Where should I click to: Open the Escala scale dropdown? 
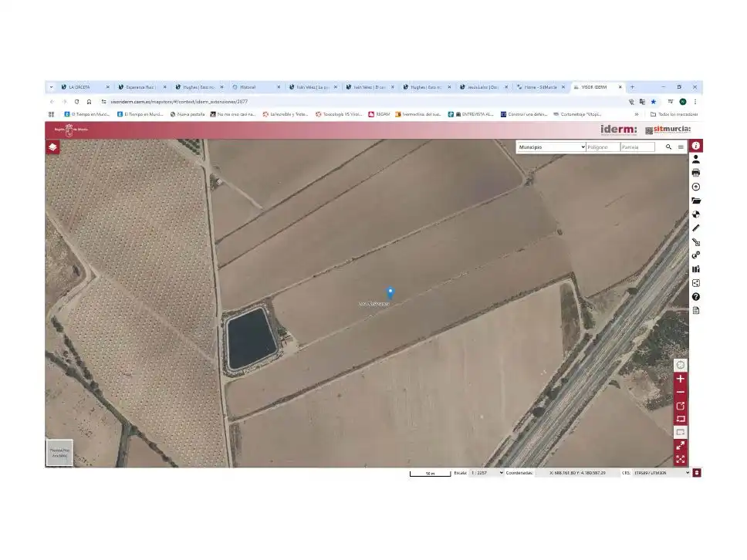486,473
